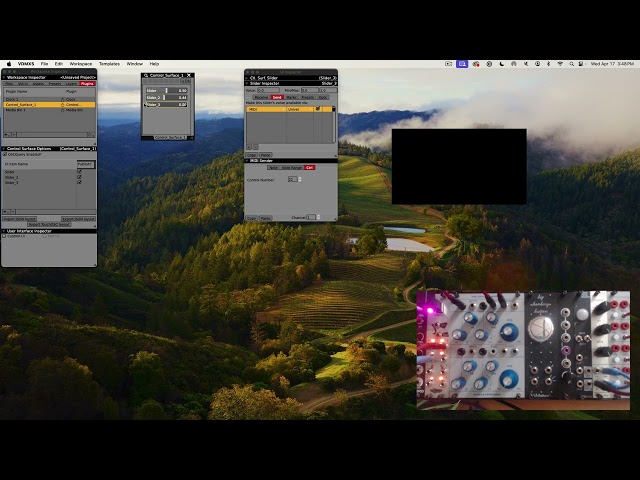Select Ctrl mode in MIDI Sender
Image resolution: width=640 pixels, height=480 pixels.
point(310,168)
